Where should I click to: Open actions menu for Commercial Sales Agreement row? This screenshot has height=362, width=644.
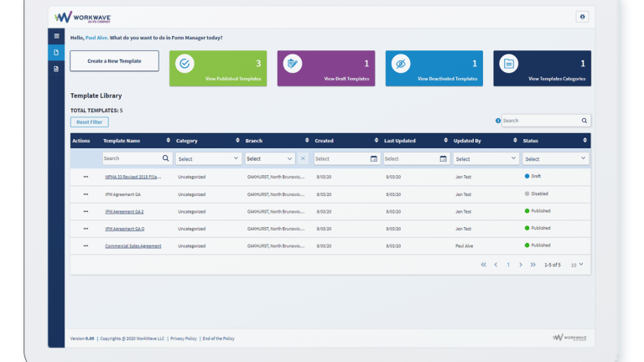tap(86, 246)
